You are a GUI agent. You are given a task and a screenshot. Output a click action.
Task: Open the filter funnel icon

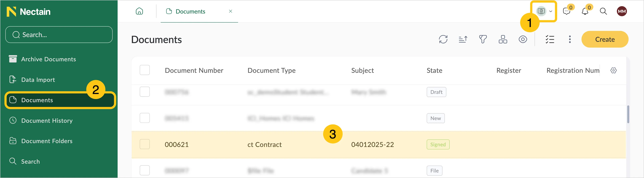tap(483, 39)
